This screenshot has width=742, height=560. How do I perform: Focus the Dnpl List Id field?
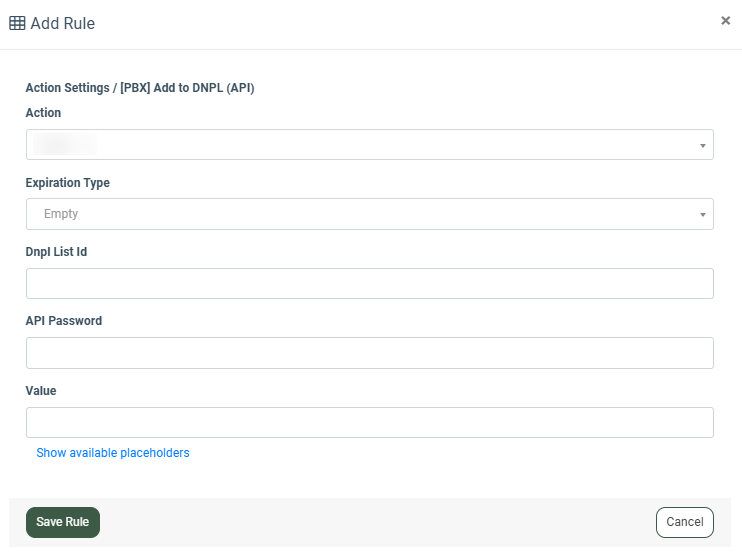(369, 283)
